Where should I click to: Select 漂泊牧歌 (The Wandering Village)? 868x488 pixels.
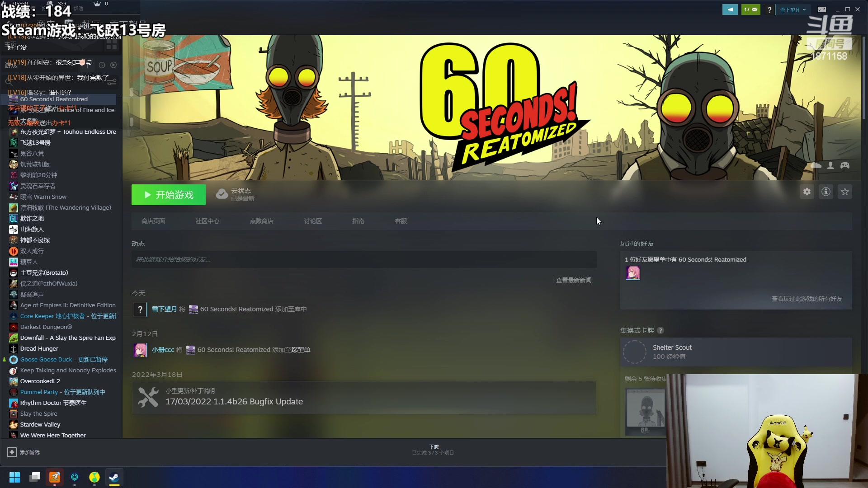[66, 207]
